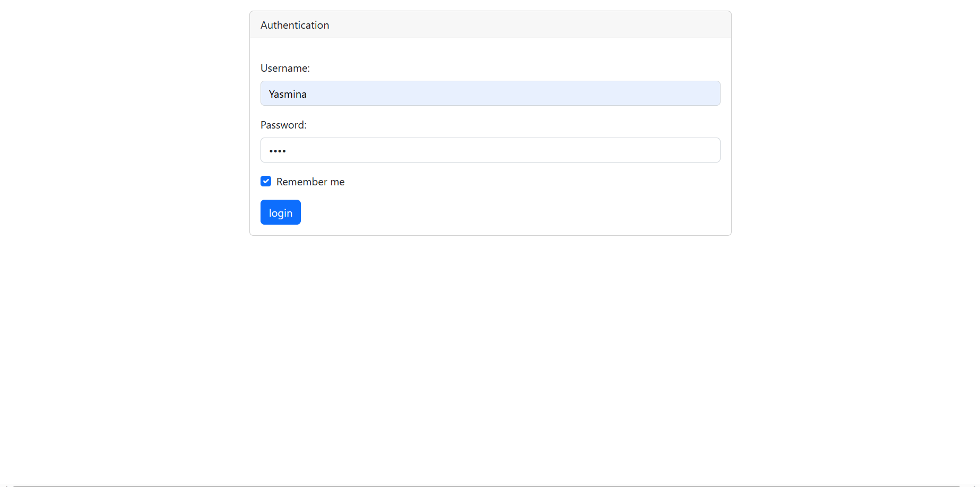Viewport: 980px width, 487px height.
Task: Click the Username: label
Action: [x=285, y=68]
